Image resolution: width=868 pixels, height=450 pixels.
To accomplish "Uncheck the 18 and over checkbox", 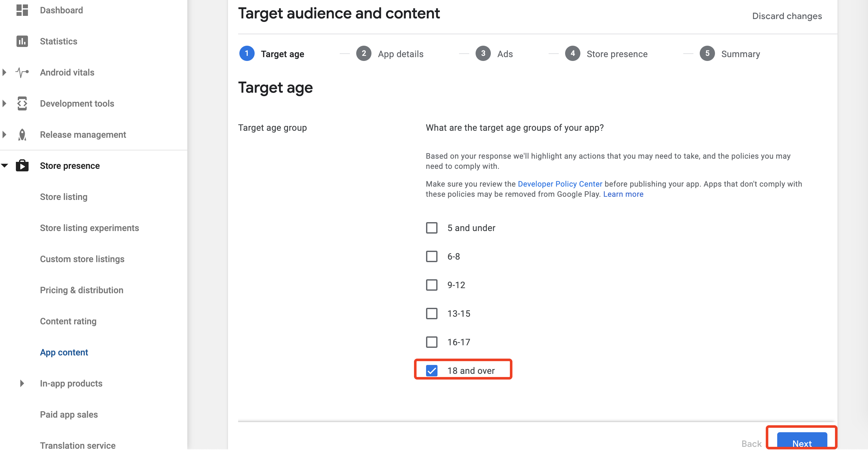I will click(x=432, y=370).
